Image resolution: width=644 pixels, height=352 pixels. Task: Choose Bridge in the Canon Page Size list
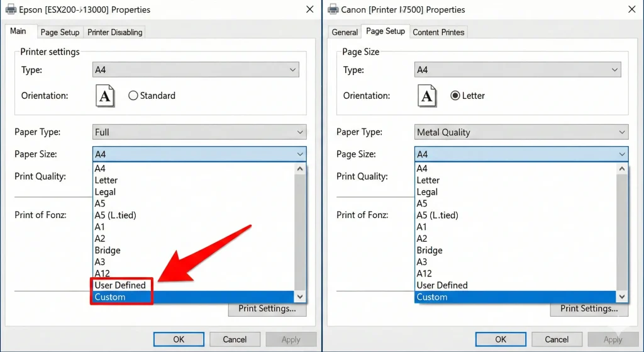[x=516, y=251]
